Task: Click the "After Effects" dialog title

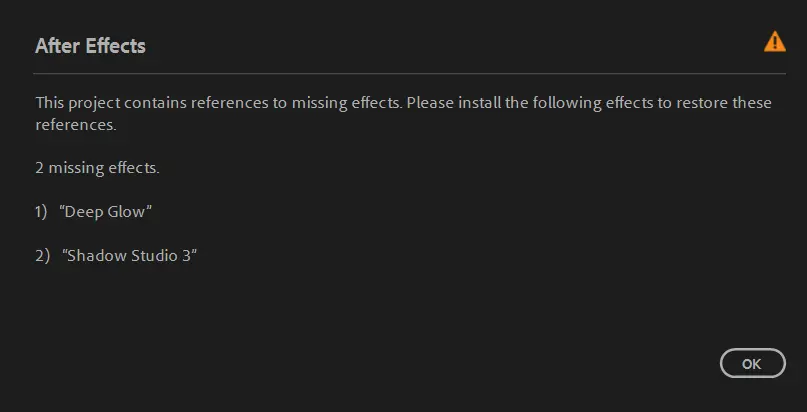Action: tap(90, 46)
